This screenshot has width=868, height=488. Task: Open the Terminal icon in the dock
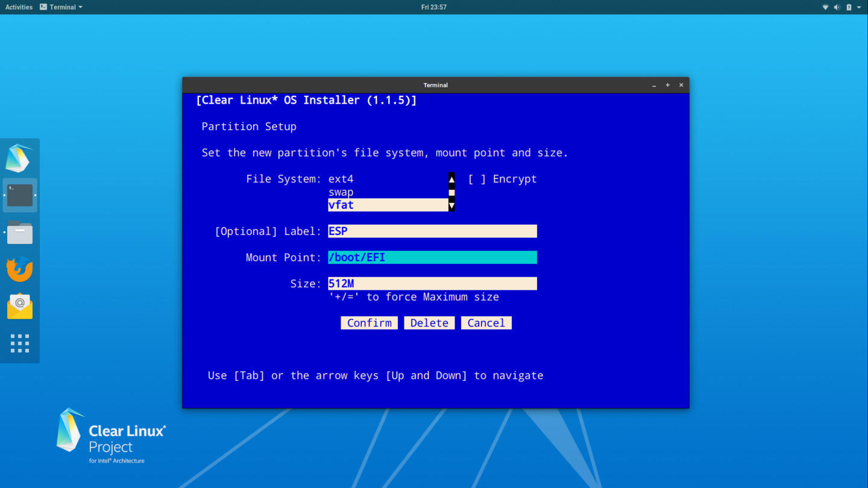[19, 195]
